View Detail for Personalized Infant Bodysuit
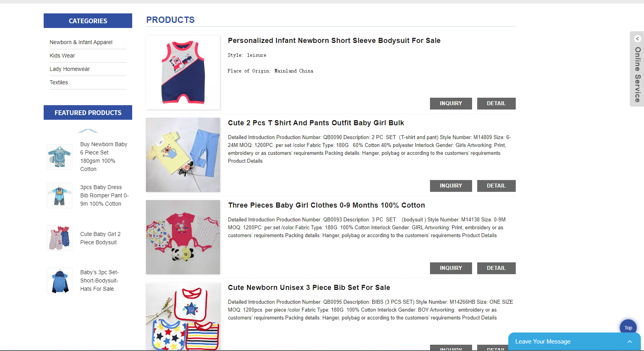Image resolution: width=644 pixels, height=351 pixels. pyautogui.click(x=496, y=103)
